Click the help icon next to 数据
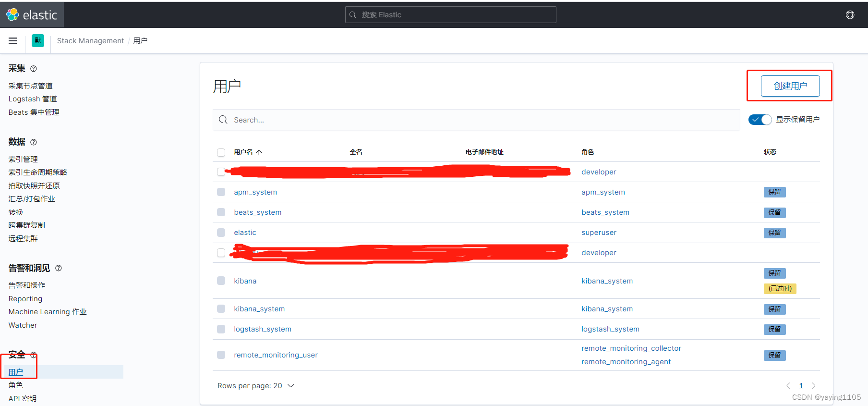Screen dimensions: 868x406 coord(34,142)
